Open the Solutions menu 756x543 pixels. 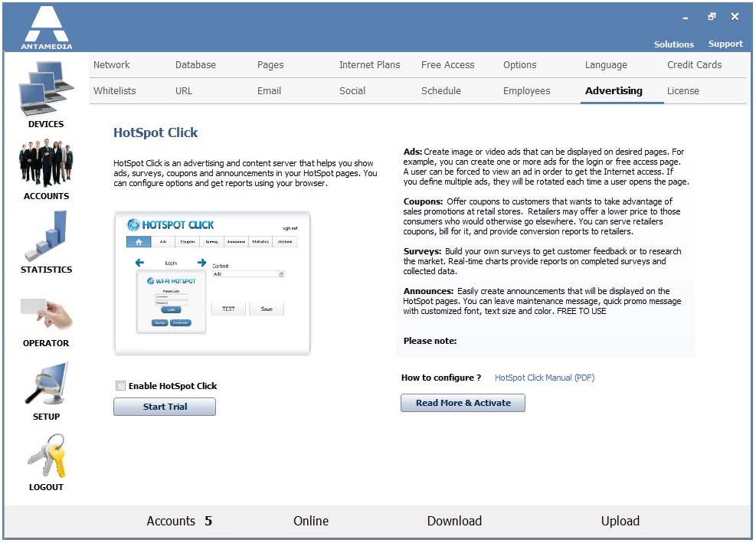673,44
